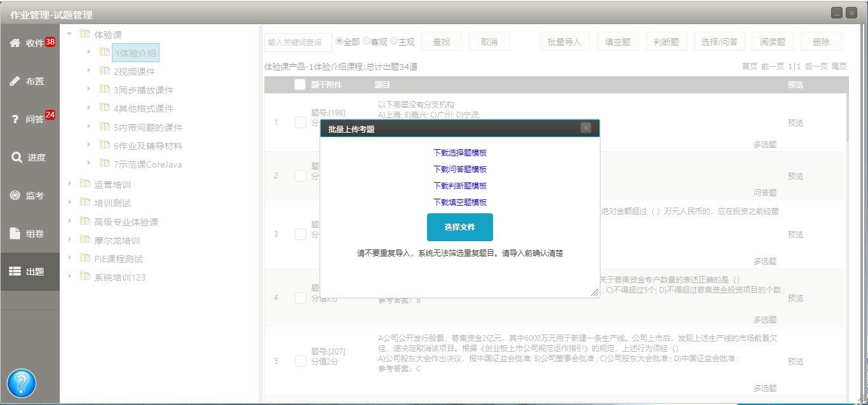Viewport: 868px width, 405px height.
Task: Click the 选择文件 button
Action: click(459, 227)
